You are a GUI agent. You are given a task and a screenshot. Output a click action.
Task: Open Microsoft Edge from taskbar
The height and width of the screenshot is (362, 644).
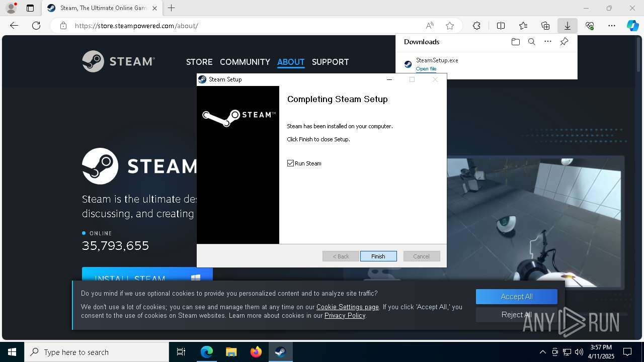207,352
